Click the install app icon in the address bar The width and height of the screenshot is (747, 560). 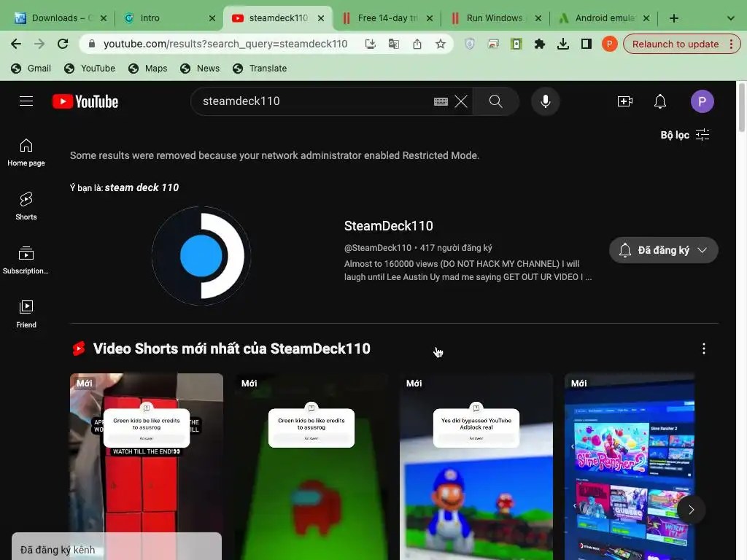tap(370, 44)
